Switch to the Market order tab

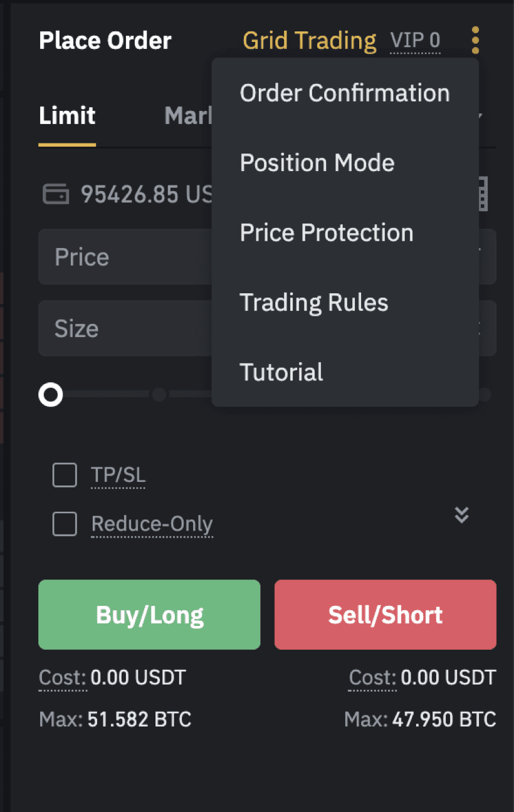[188, 116]
